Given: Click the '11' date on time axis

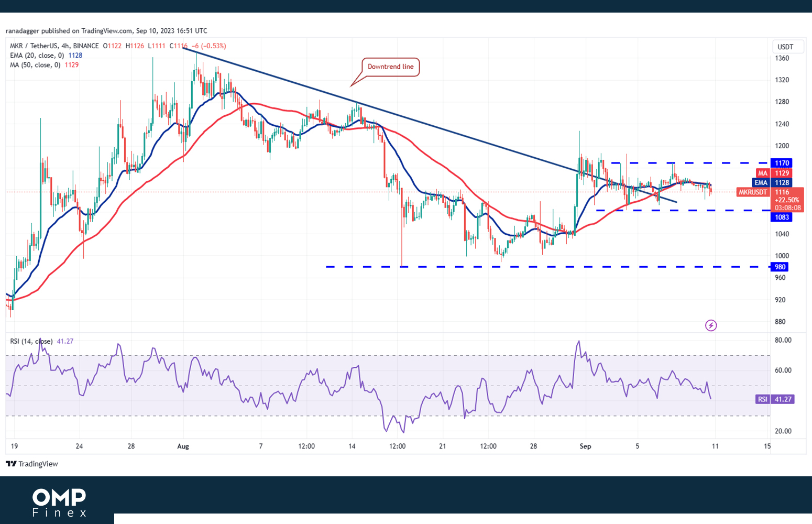Looking at the screenshot, I should (715, 446).
